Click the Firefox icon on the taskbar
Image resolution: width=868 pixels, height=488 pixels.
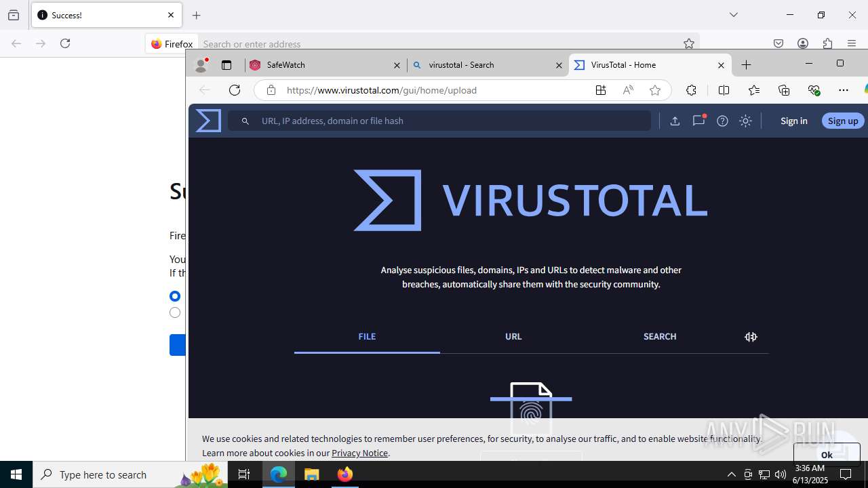point(345,474)
